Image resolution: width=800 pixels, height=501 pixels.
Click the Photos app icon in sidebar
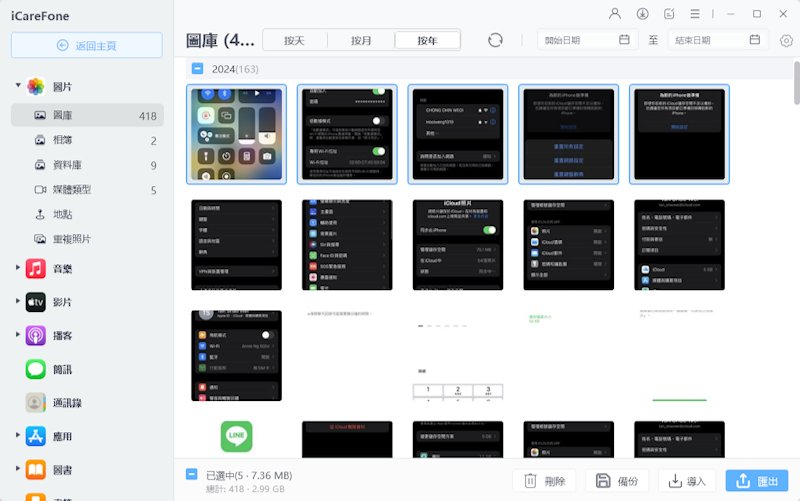click(x=36, y=87)
